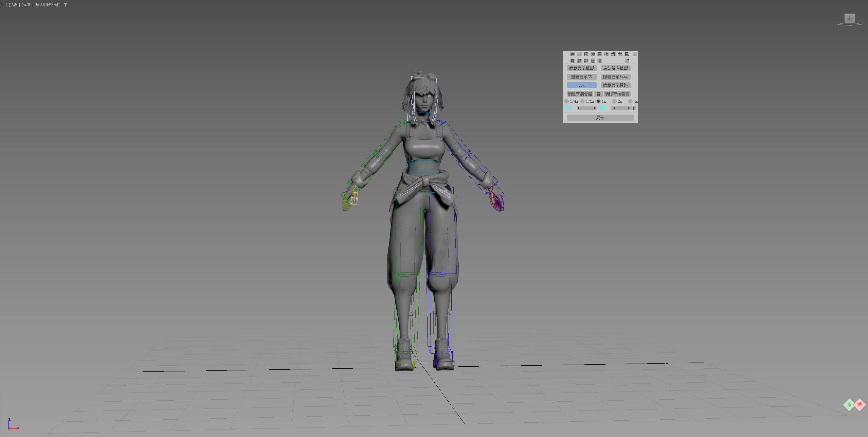Click the 局部 button at panel bottom
Screen dimensions: 868x437
(x=600, y=118)
